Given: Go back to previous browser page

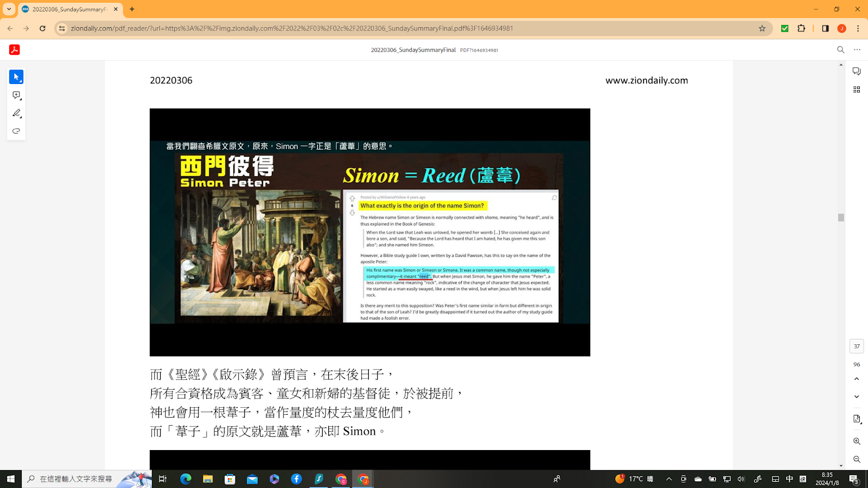Looking at the screenshot, I should (10, 28).
